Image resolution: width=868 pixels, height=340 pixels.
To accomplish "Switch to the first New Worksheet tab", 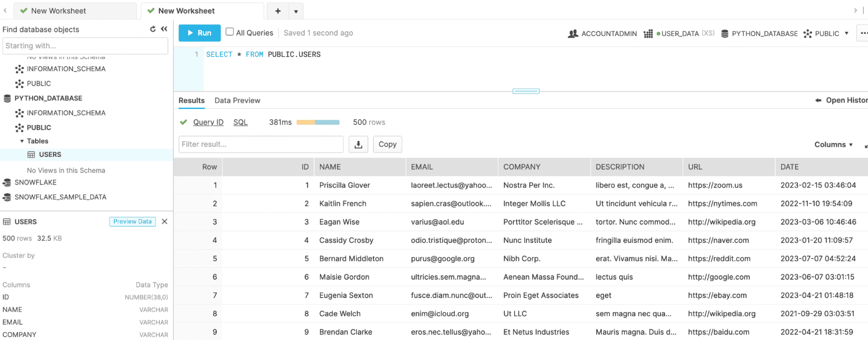I will point(75,11).
